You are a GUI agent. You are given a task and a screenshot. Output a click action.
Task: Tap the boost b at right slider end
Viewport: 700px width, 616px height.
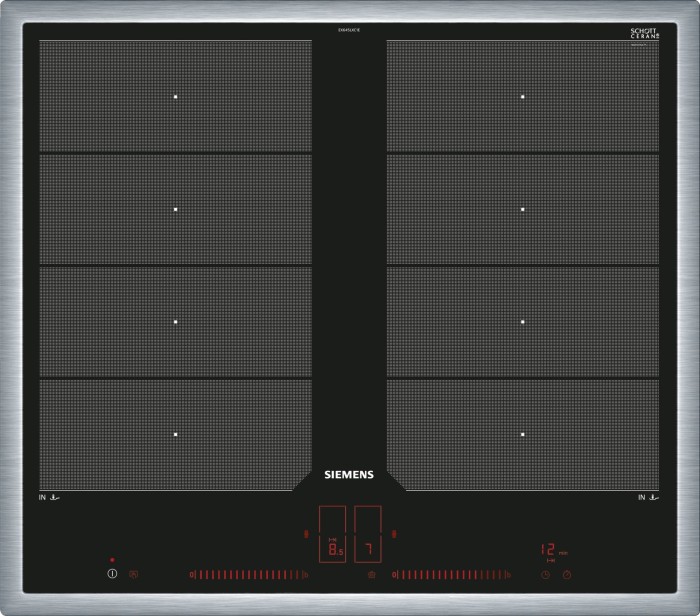(508, 575)
